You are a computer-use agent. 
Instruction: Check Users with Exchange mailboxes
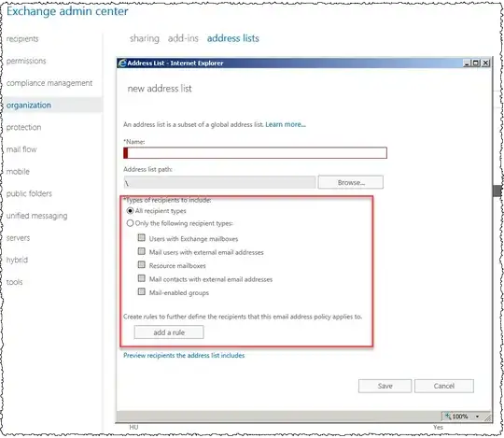(x=142, y=238)
